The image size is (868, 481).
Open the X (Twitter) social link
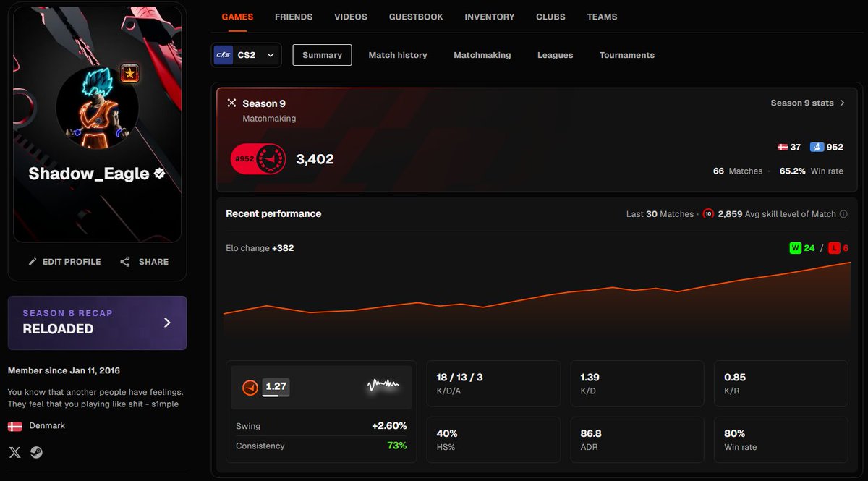coord(14,453)
